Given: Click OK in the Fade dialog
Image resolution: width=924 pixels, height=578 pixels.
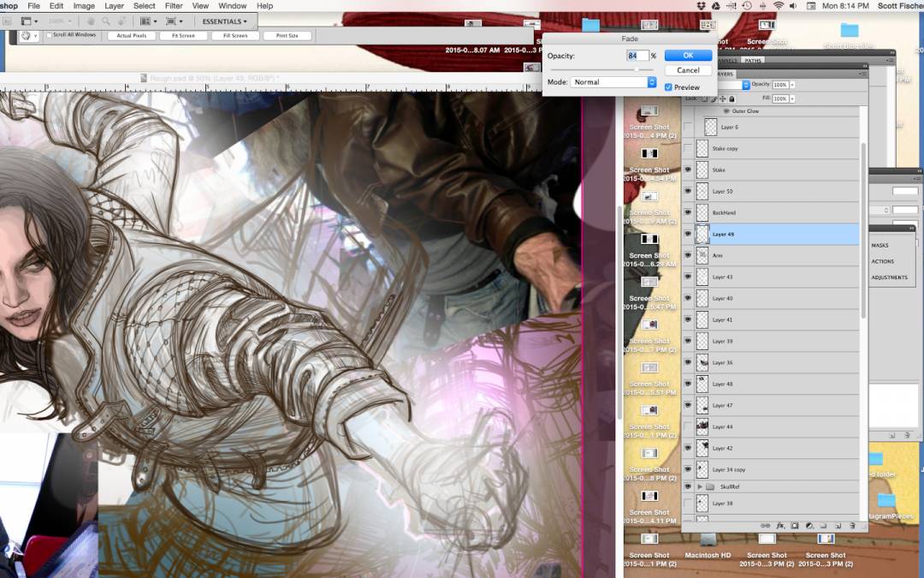Looking at the screenshot, I should (688, 56).
